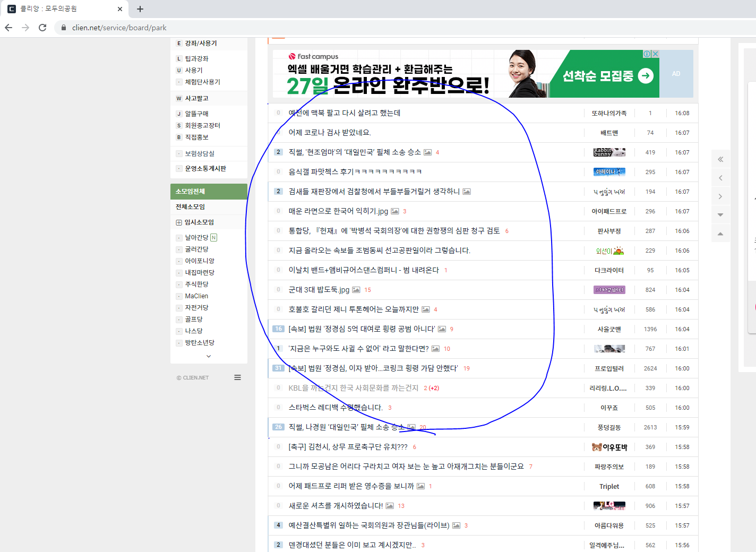
Task: Reload the Clien page
Action: click(42, 28)
